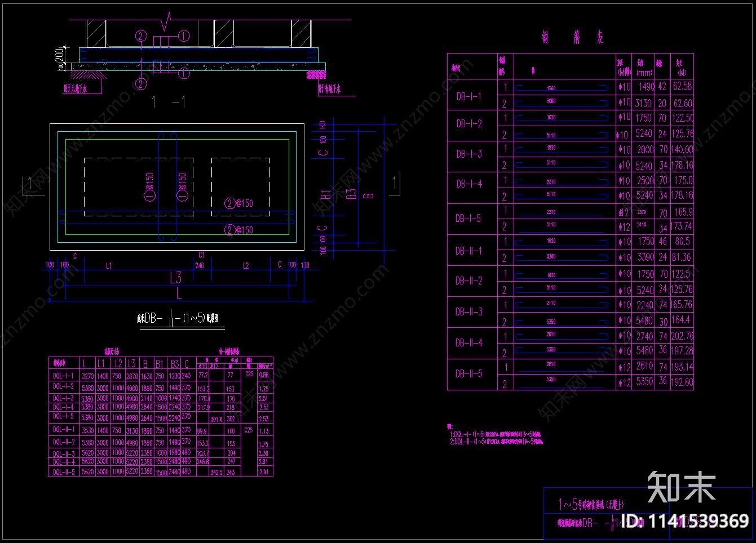Click the ID: 1141539369 text

point(684,520)
